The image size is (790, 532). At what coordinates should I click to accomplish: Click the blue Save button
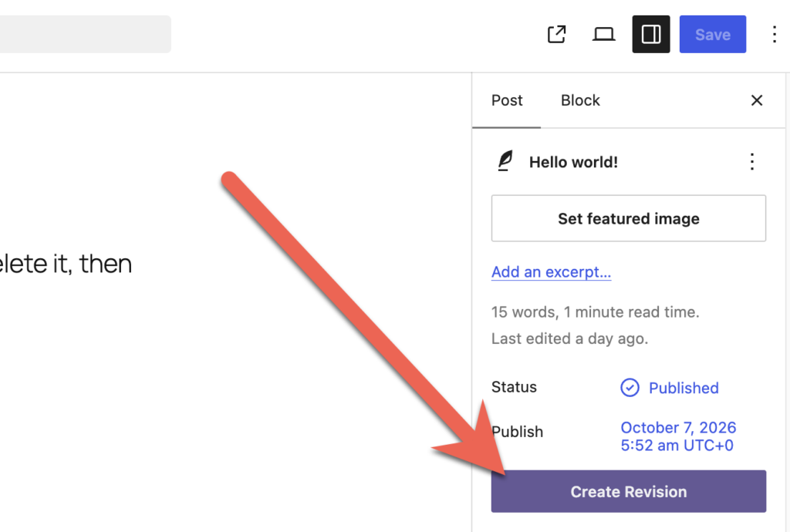click(x=712, y=34)
